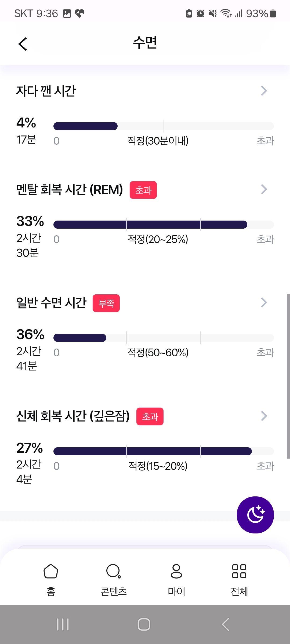
Task: Expand 자다 깬 시간 details chevron
Action: [264, 91]
